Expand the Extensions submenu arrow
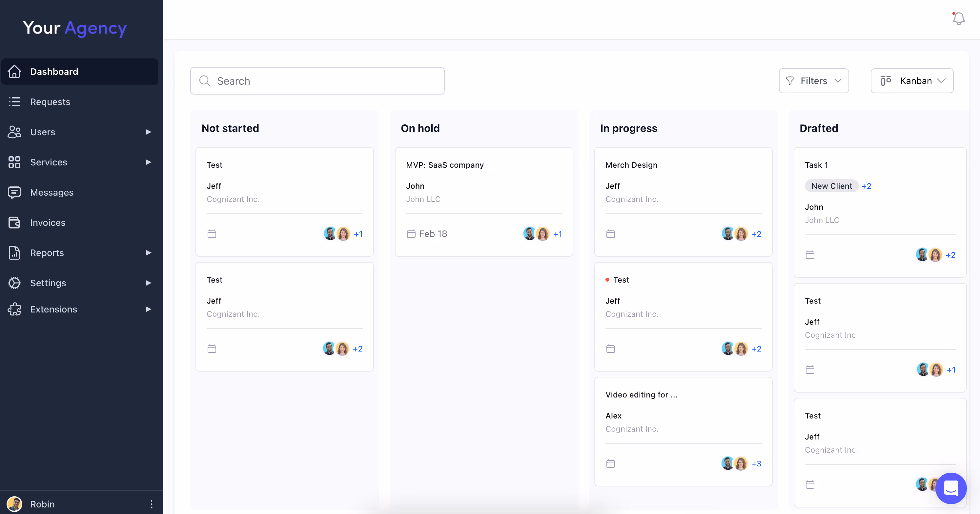The height and width of the screenshot is (514, 980). point(148,309)
